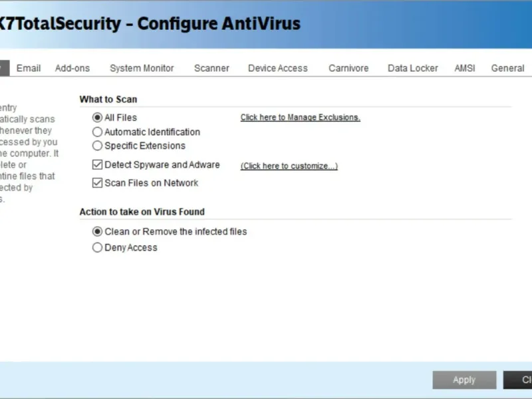Open the 'Click here to customize' link
The image size is (532, 399).
click(289, 166)
